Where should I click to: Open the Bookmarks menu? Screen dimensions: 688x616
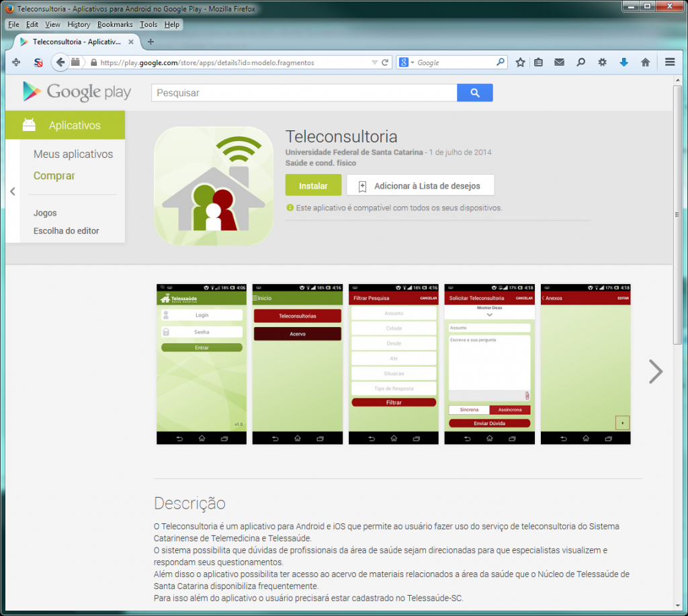[x=115, y=25]
